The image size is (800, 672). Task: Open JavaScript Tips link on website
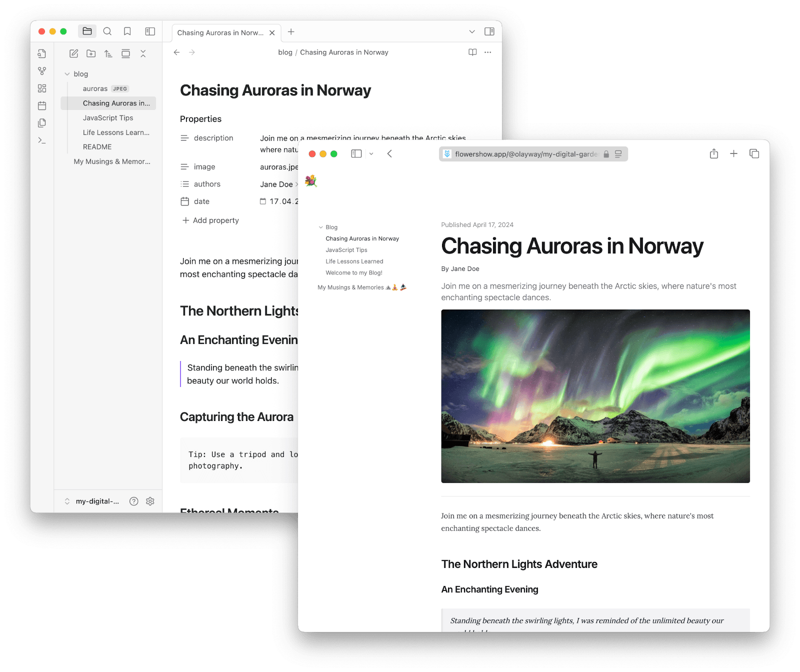point(346,250)
